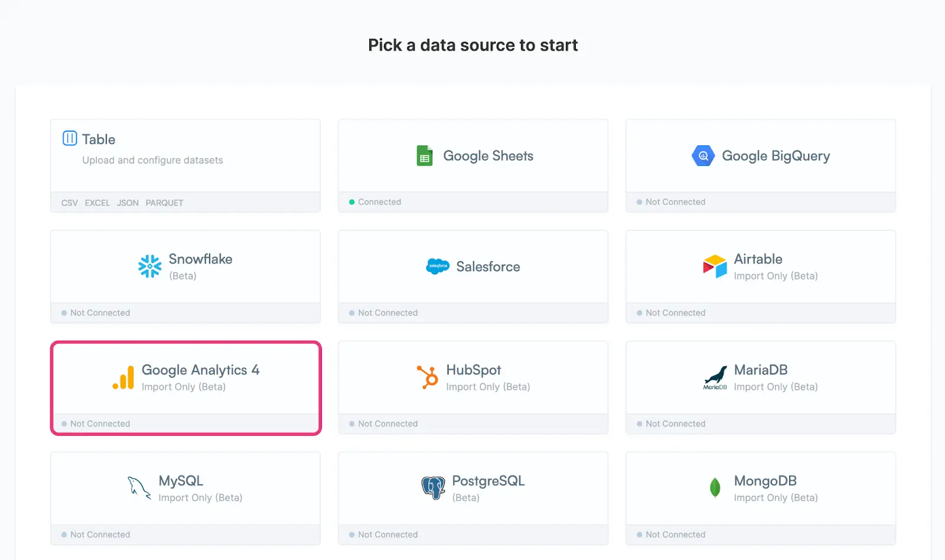945x560 pixels.
Task: Click the Google BigQuery hexagon icon
Action: [x=703, y=155]
